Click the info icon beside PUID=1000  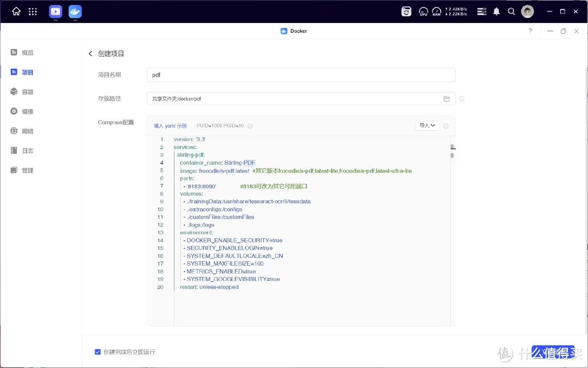pyautogui.click(x=250, y=126)
